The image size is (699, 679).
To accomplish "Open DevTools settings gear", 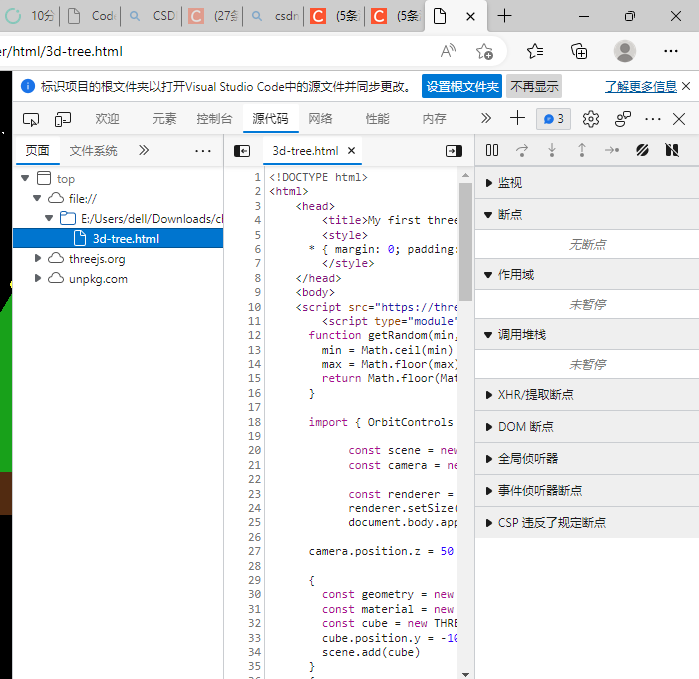I will [591, 119].
